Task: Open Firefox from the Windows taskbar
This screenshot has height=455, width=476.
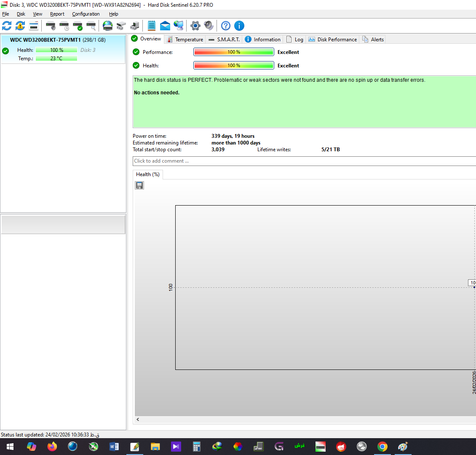Action: point(52,446)
